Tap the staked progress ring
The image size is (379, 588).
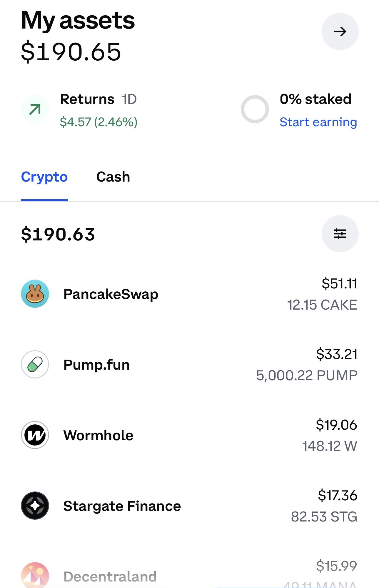click(x=255, y=109)
